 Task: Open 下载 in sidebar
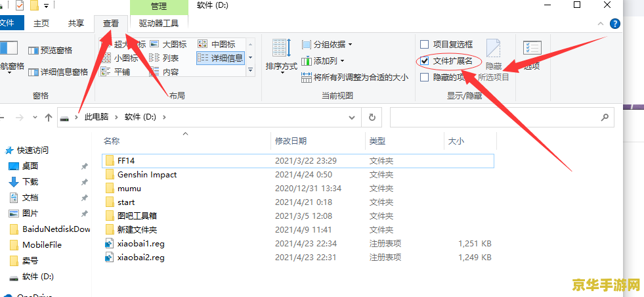[x=24, y=182]
